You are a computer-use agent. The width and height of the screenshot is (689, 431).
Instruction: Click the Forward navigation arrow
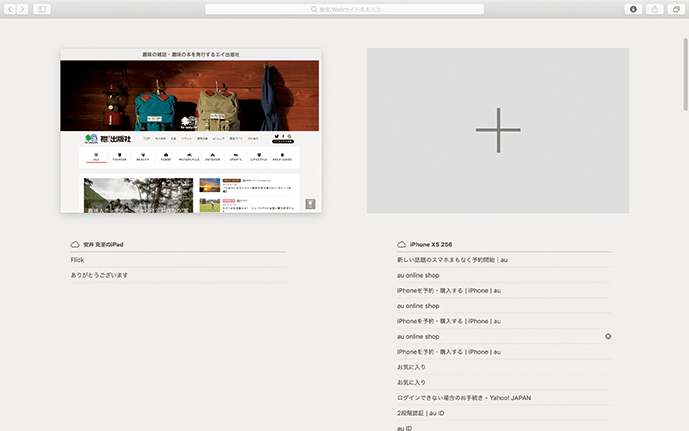[x=22, y=9]
